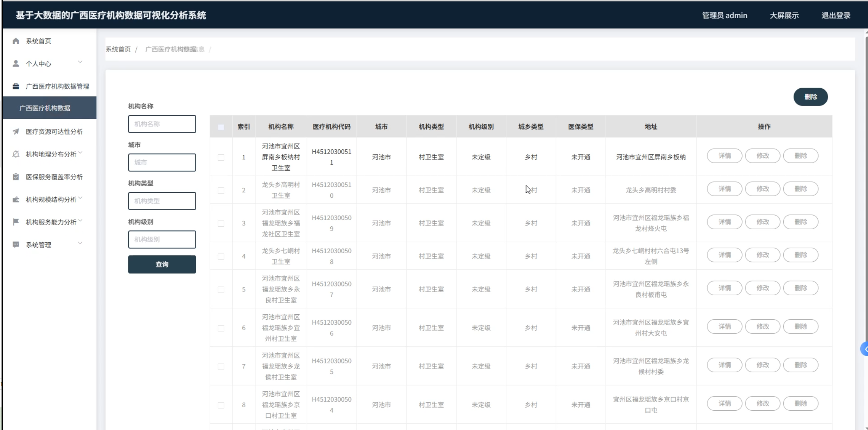Click 退出登录 to log out

[x=836, y=15]
